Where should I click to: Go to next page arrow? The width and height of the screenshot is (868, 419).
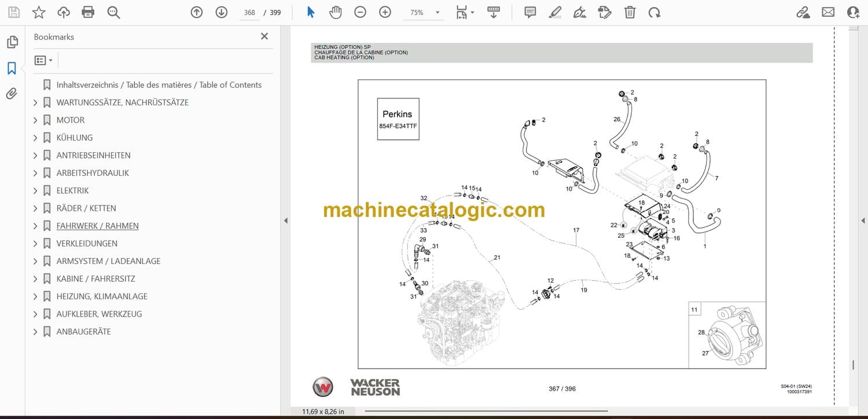(x=222, y=12)
